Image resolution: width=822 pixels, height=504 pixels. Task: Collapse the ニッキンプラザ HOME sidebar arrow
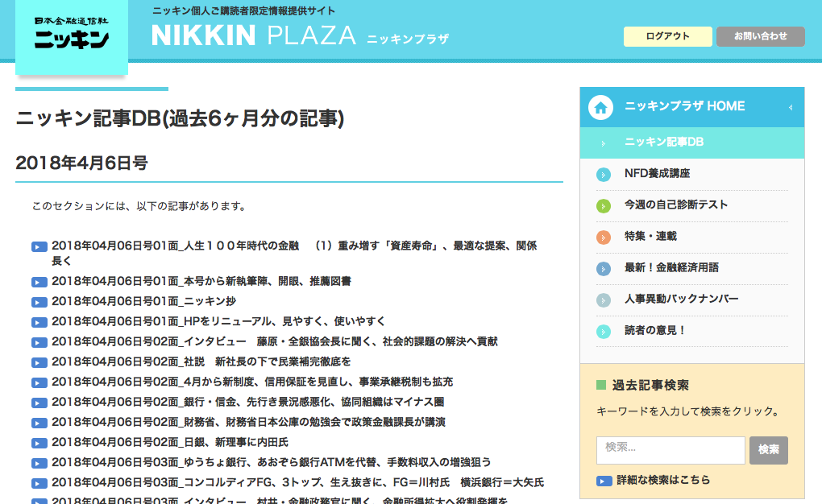791,107
